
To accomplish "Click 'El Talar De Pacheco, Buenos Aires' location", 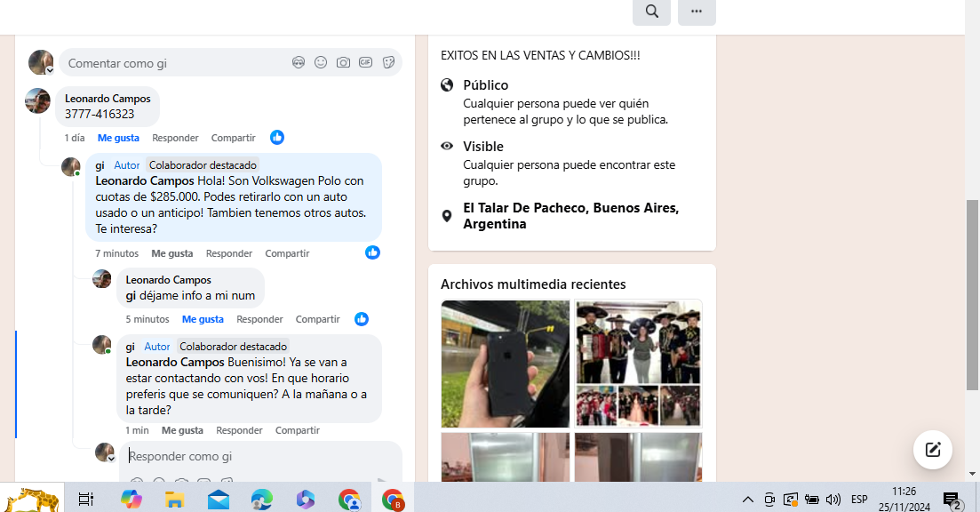I will [x=570, y=216].
